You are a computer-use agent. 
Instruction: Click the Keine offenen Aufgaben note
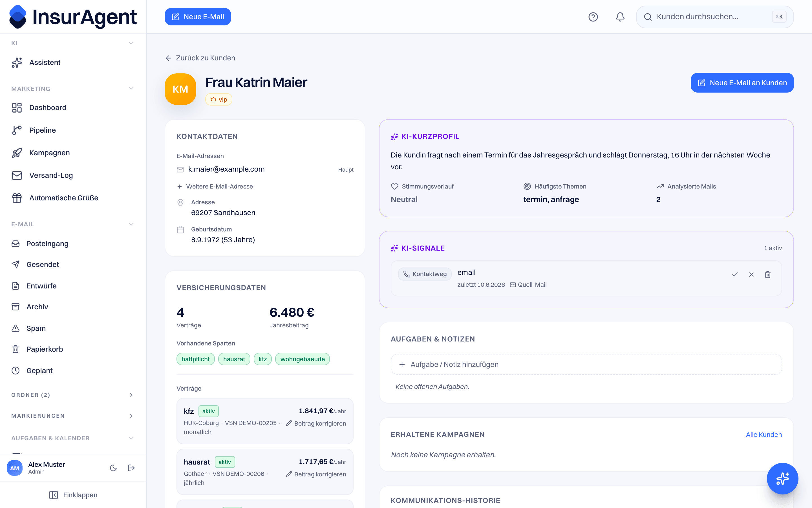(x=432, y=387)
